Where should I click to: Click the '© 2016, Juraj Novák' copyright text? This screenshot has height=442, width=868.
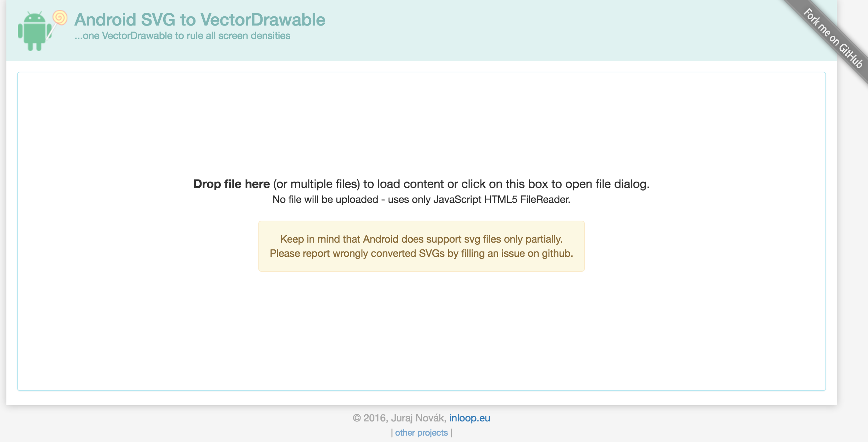(x=399, y=418)
